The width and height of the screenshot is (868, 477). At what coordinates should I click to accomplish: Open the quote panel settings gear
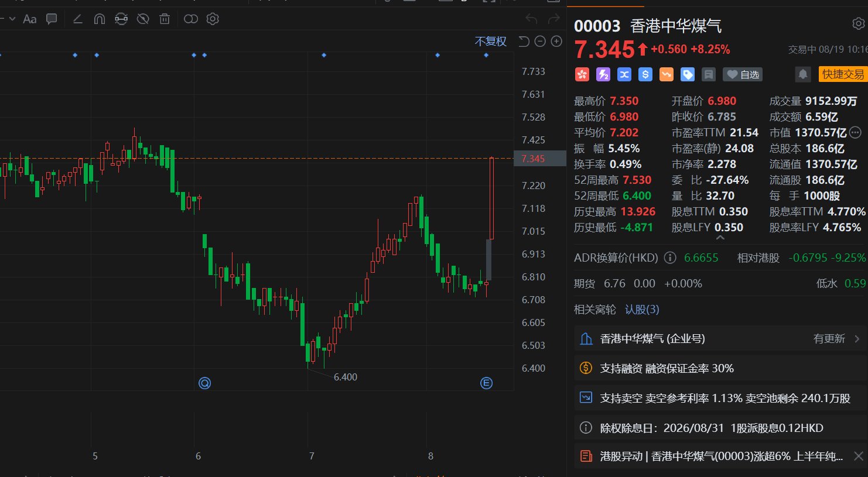858,24
